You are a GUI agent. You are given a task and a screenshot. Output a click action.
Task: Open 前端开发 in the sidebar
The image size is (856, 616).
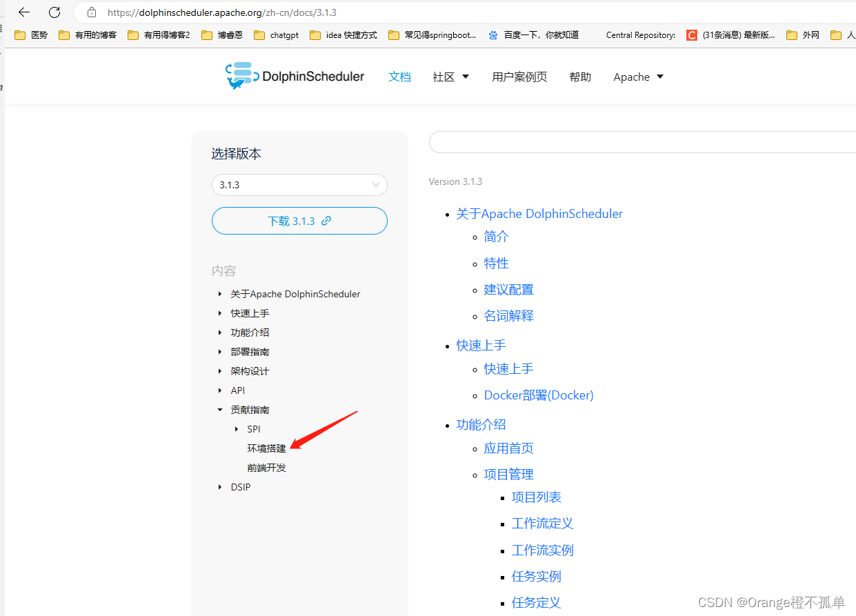[x=266, y=468]
